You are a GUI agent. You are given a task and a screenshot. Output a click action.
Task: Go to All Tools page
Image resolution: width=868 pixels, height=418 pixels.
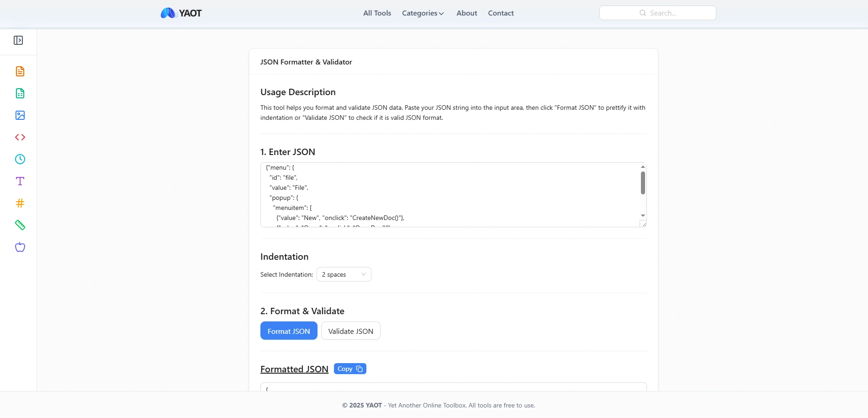point(377,13)
